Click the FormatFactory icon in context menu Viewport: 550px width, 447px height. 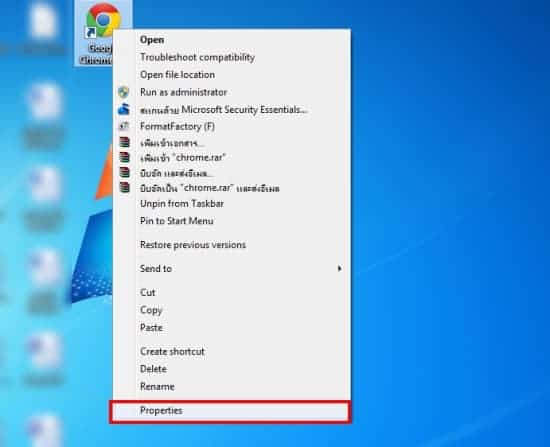(123, 126)
